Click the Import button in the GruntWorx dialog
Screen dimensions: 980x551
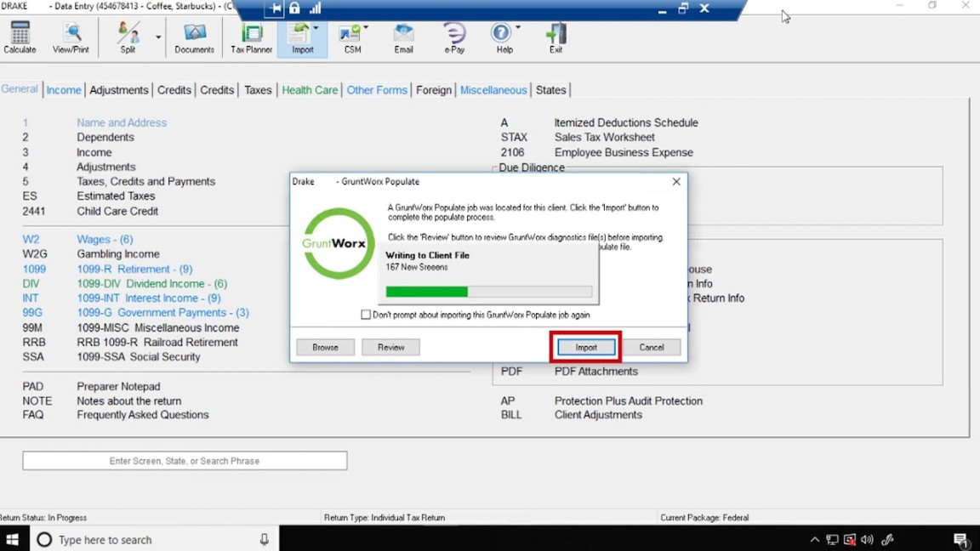click(586, 347)
